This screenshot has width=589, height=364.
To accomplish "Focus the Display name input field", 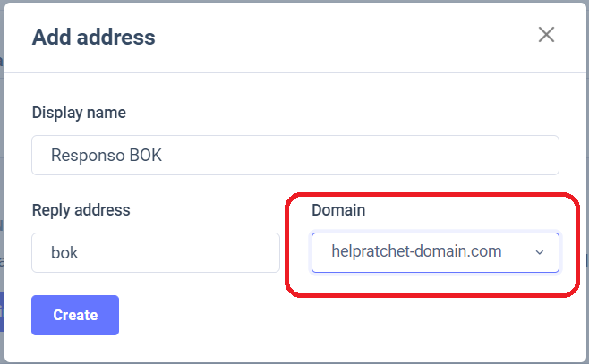I will click(x=295, y=155).
